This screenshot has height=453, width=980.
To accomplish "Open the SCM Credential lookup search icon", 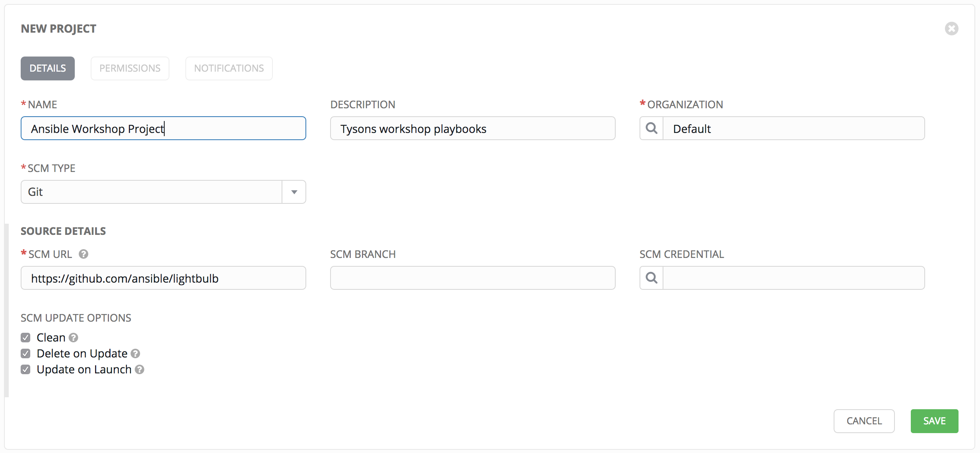I will click(651, 278).
